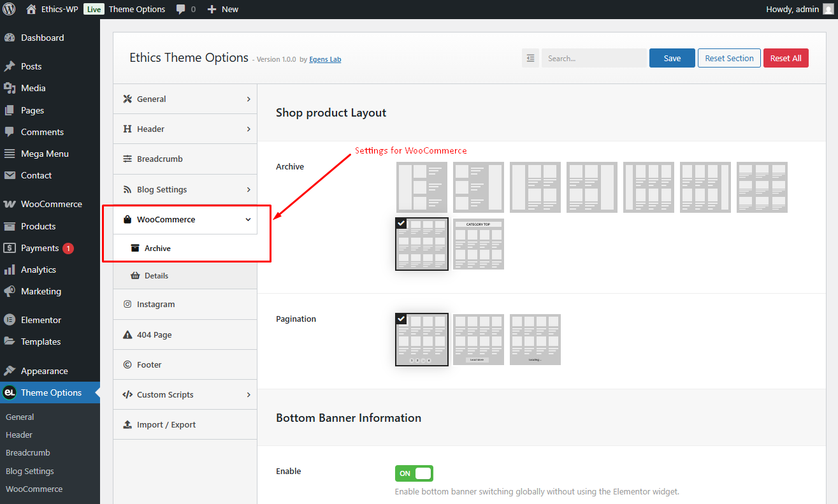Open the Elementor icon in sidebar
838x504 pixels.
10,320
